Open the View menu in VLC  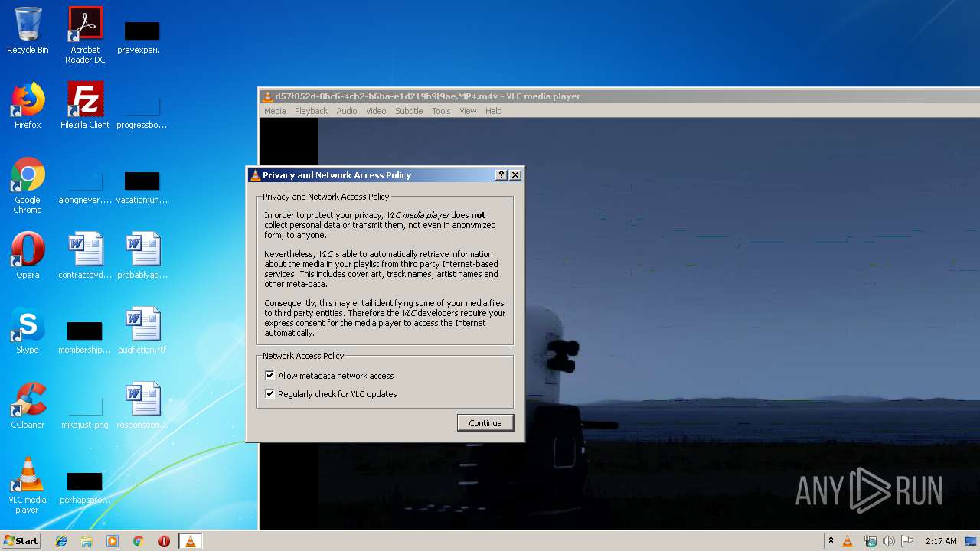(x=468, y=111)
